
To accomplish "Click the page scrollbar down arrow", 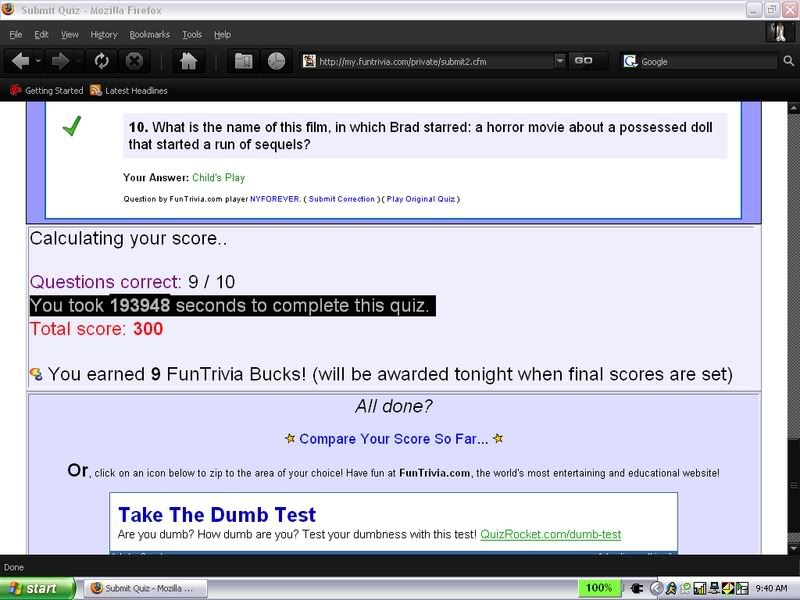I will [x=793, y=548].
